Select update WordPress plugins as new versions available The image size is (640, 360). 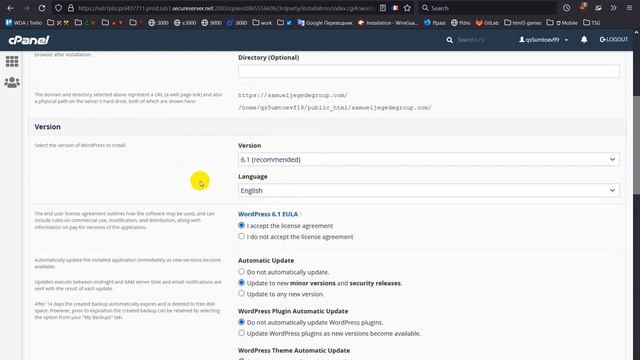pyautogui.click(x=242, y=333)
